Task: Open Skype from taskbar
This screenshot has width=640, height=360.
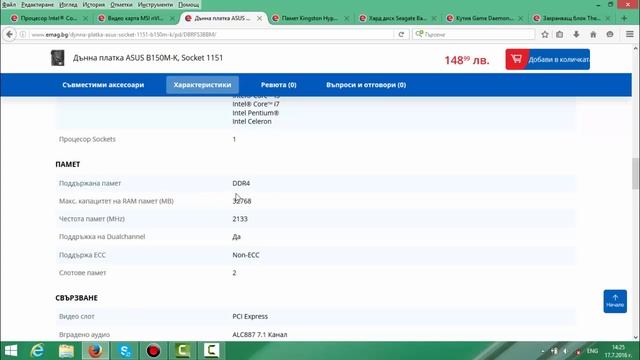Action: click(124, 351)
